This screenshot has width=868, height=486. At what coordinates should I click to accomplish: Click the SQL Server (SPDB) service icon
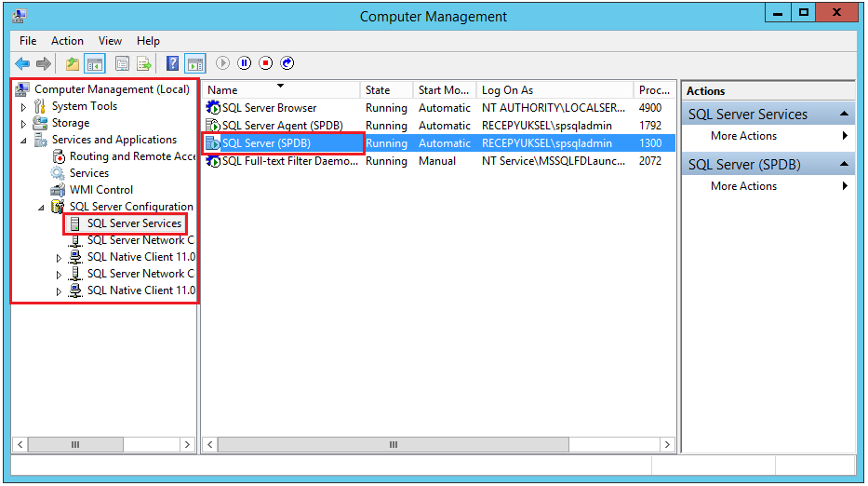click(x=213, y=143)
